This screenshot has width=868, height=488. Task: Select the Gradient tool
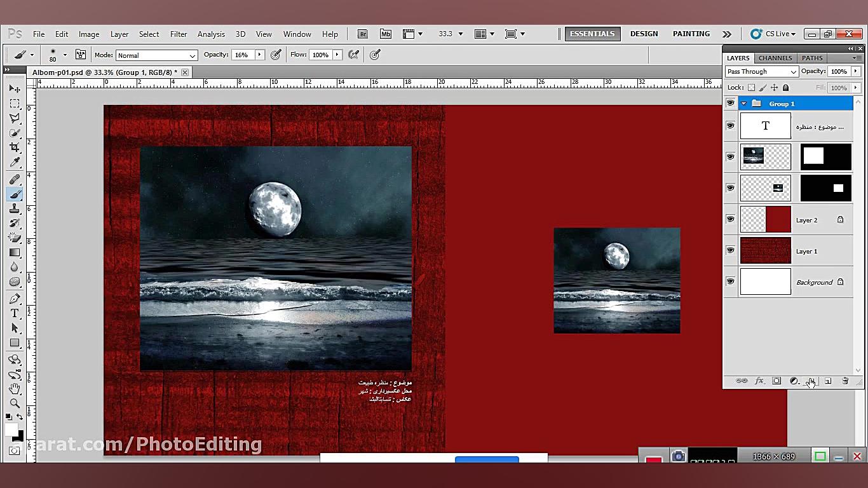(x=15, y=253)
